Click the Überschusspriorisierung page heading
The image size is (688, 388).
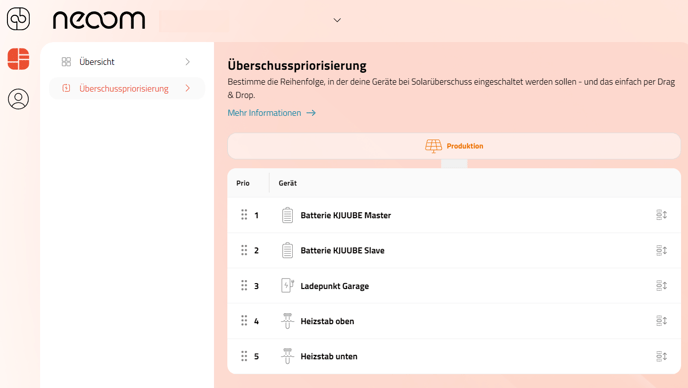click(297, 66)
